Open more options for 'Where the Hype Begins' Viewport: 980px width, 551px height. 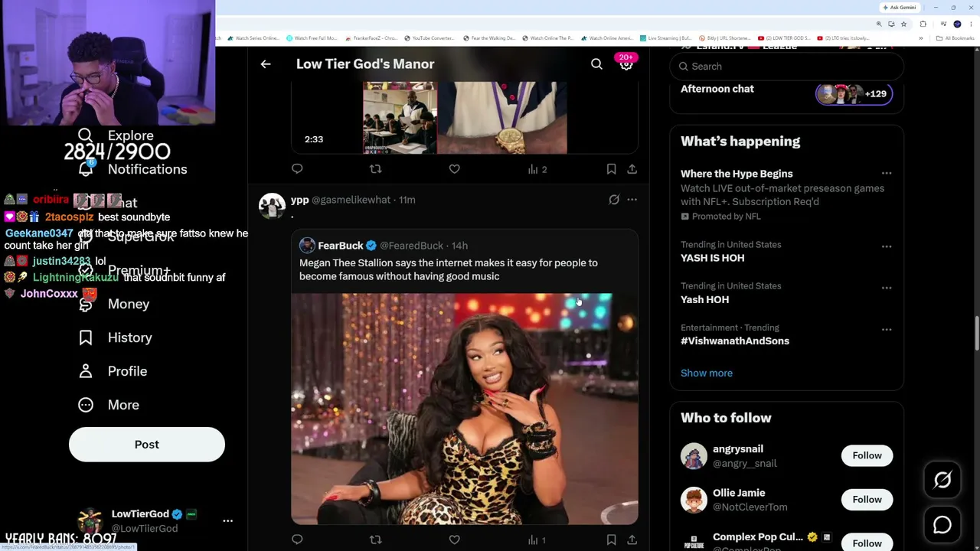click(x=887, y=174)
